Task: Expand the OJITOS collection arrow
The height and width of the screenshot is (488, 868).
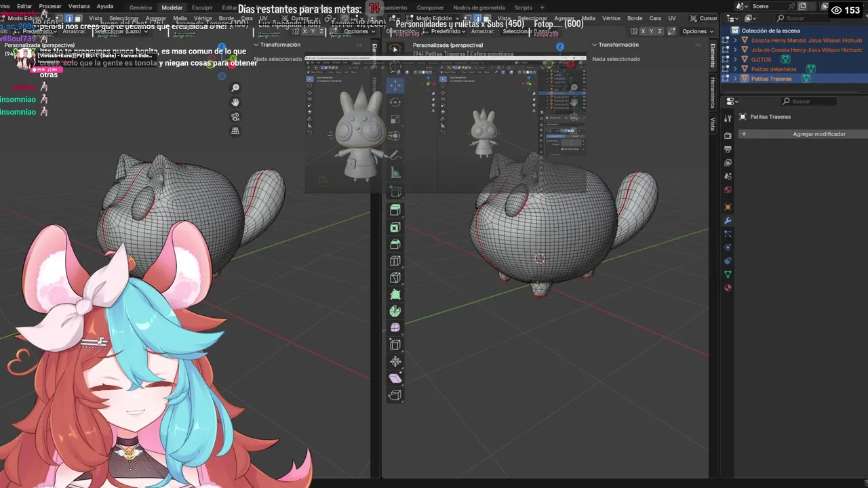Action: pyautogui.click(x=736, y=60)
